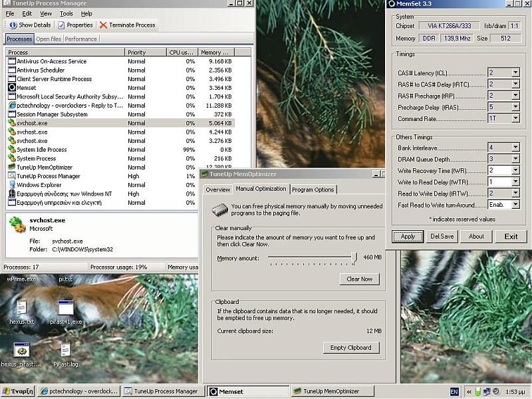Select the svchost.exe row with 4.244 KB
Image resolution: width=532 pixels, height=399 pixels.
click(120, 132)
